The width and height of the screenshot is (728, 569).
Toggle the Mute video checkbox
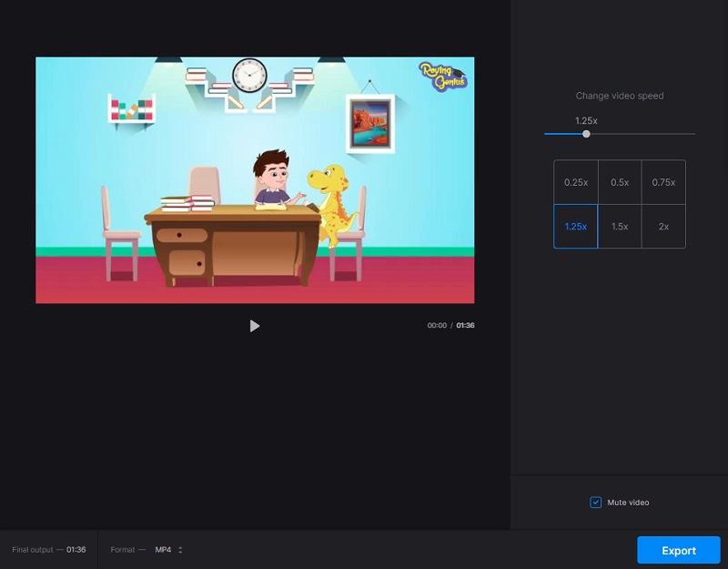click(x=596, y=502)
